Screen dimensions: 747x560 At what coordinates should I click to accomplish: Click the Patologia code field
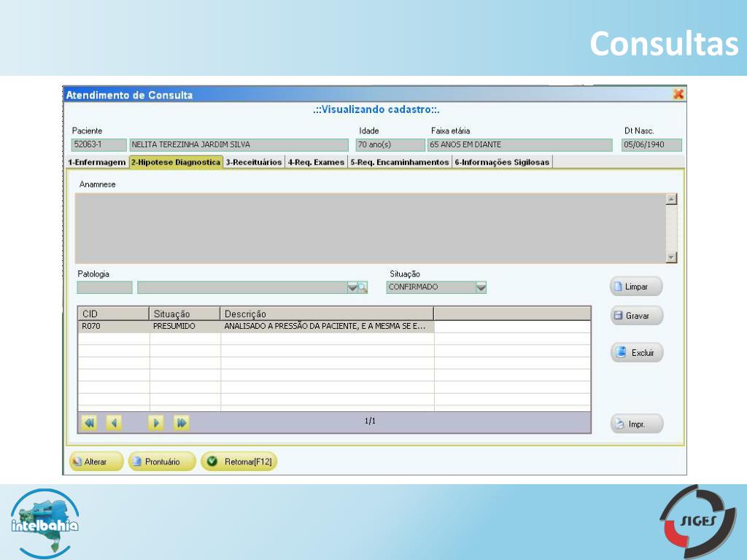104,287
